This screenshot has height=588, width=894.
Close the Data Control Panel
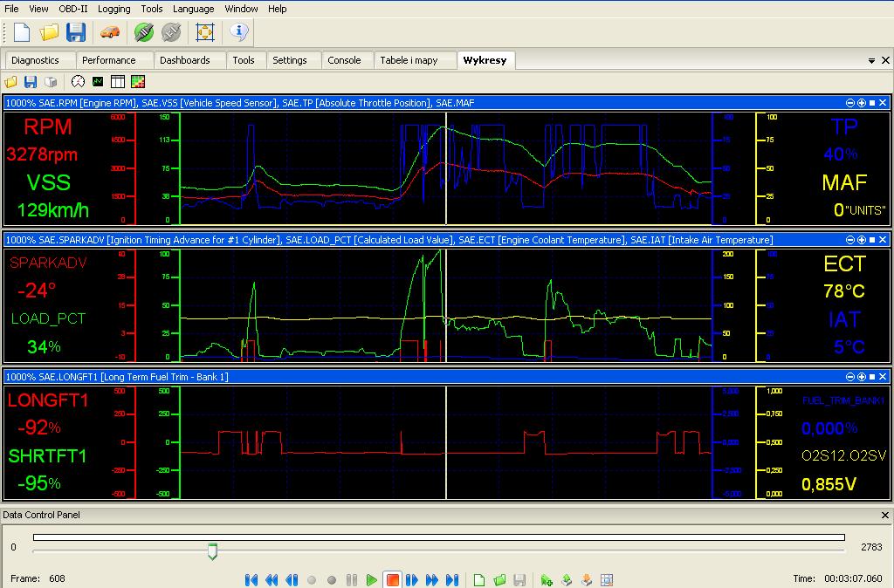pyautogui.click(x=884, y=516)
